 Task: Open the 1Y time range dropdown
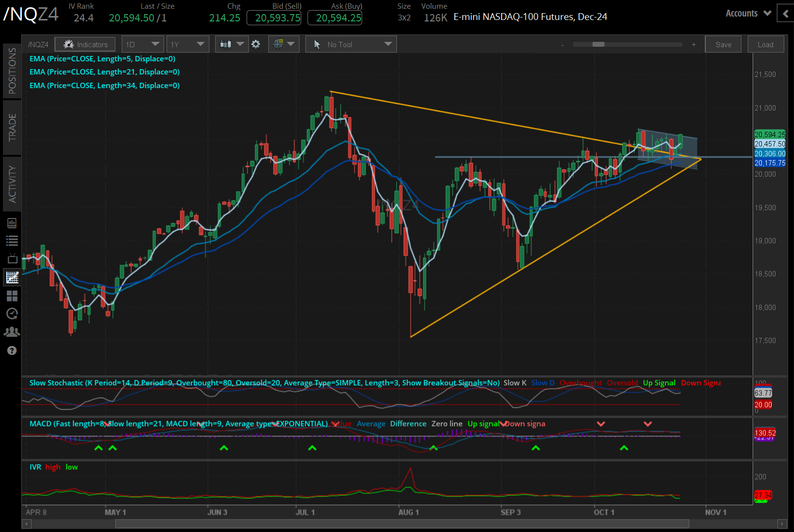188,44
